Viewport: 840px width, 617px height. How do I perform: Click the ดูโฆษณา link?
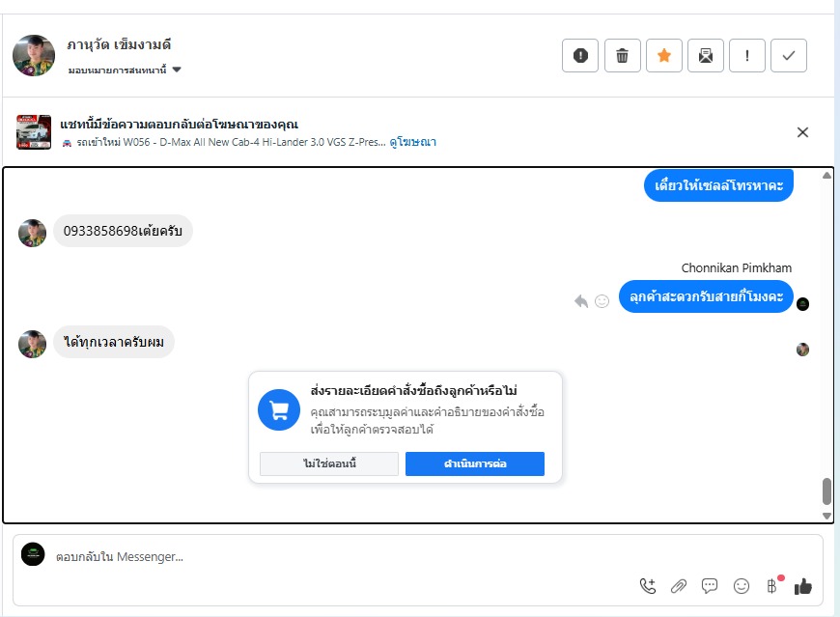(x=413, y=142)
